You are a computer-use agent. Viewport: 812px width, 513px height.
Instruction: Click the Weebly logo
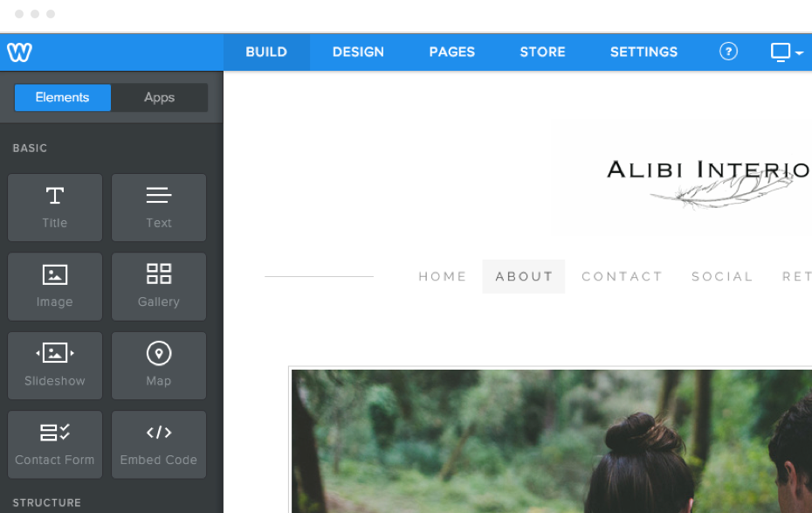[x=20, y=52]
